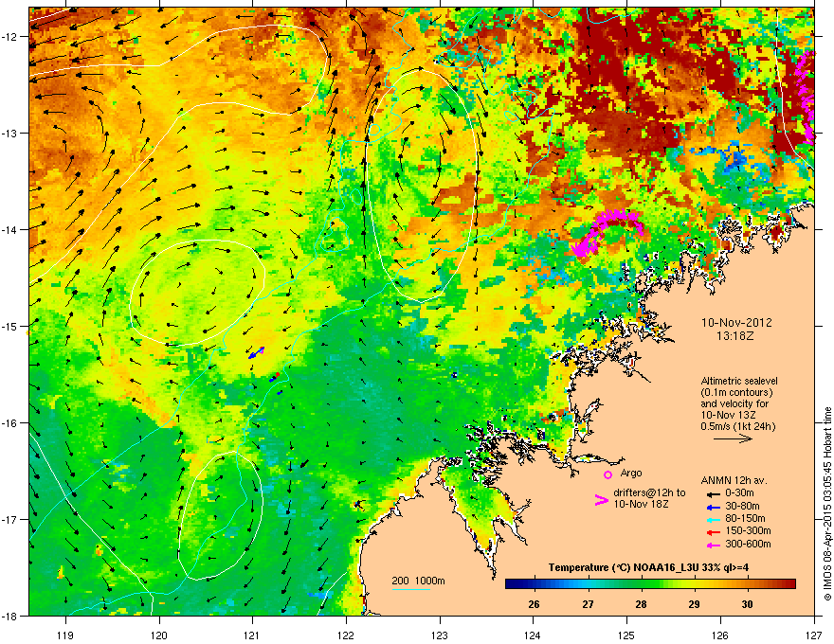The height and width of the screenshot is (644, 834).
Task: Click the blue ANMN arrow near 121°E, 15°S
Action: click(x=256, y=353)
